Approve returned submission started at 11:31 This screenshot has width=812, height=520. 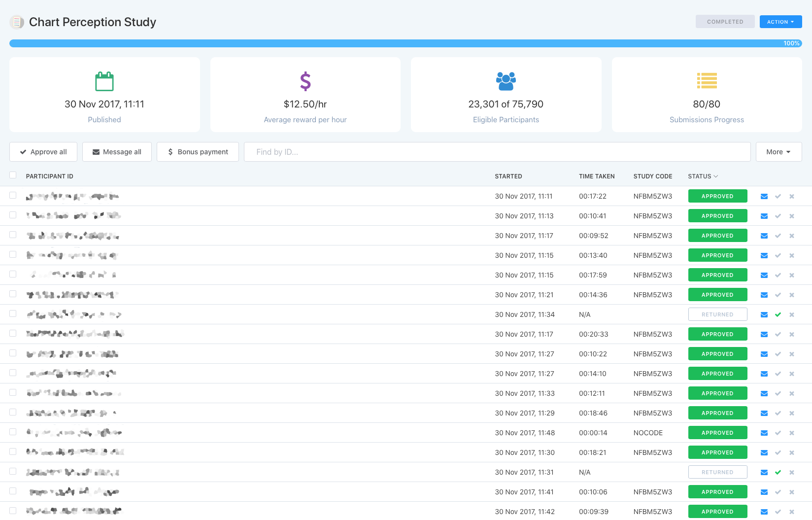tap(778, 472)
